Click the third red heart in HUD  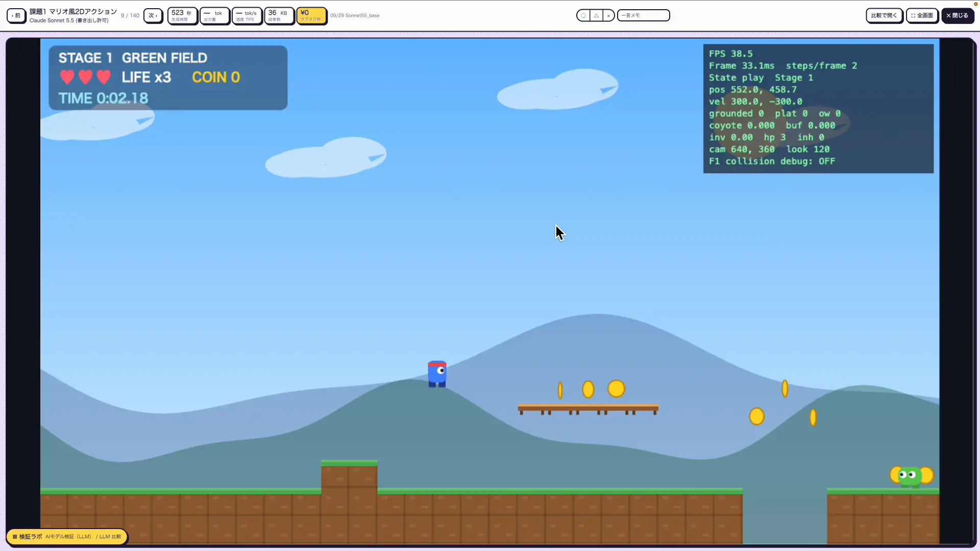(x=104, y=77)
